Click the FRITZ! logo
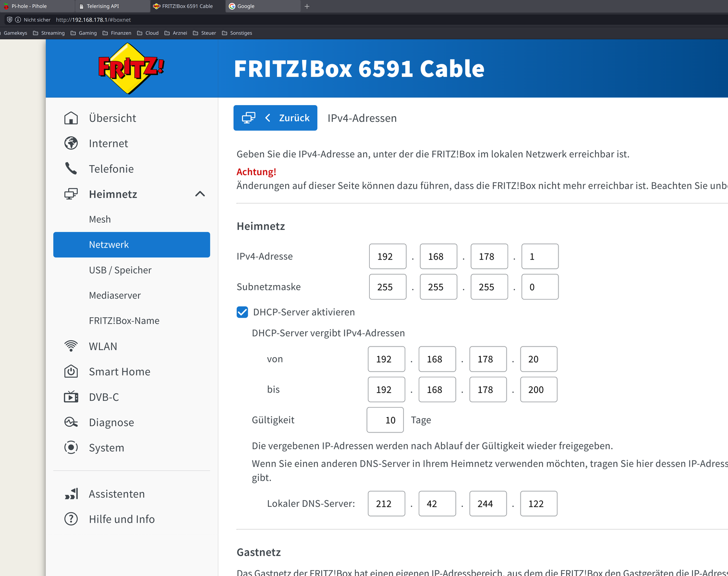Viewport: 728px width, 576px height. (x=131, y=68)
